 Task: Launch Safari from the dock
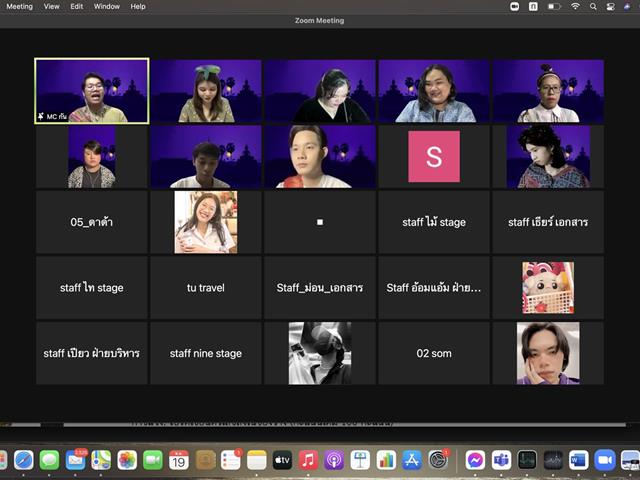[x=24, y=460]
